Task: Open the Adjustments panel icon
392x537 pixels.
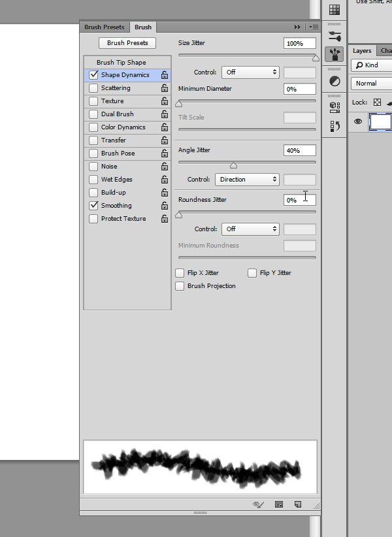Action: click(x=334, y=81)
